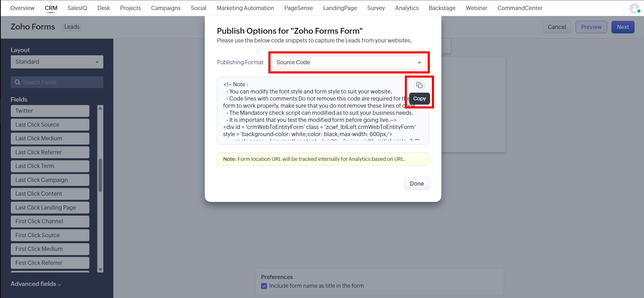Open the user profile avatar
The image size is (644, 298).
(635, 8)
